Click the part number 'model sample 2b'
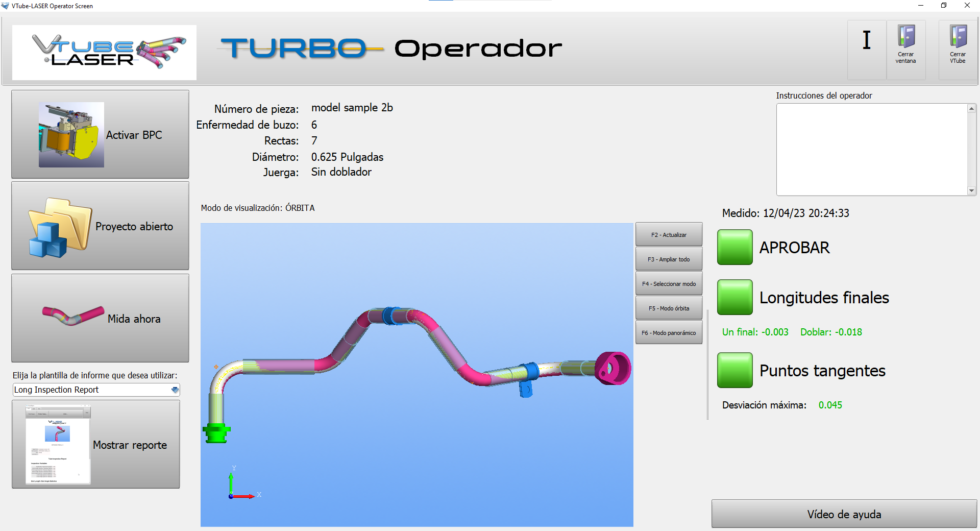Viewport: 980px width, 531px height. coord(352,108)
